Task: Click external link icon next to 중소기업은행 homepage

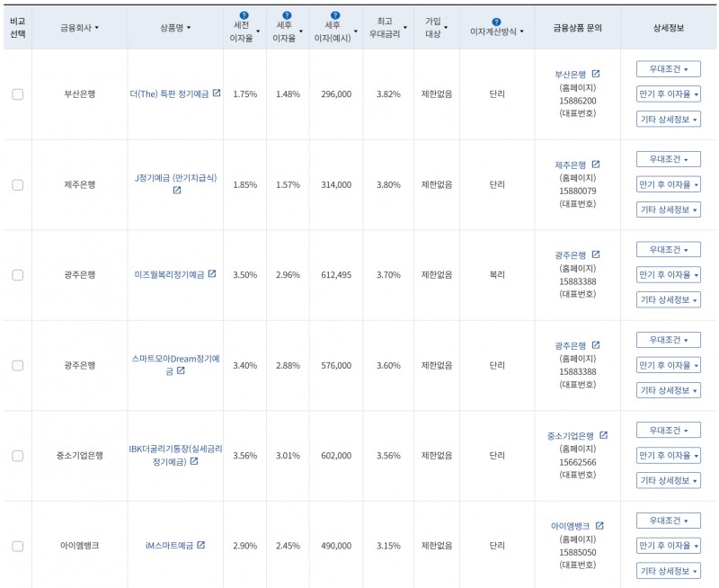Action: tap(603, 435)
